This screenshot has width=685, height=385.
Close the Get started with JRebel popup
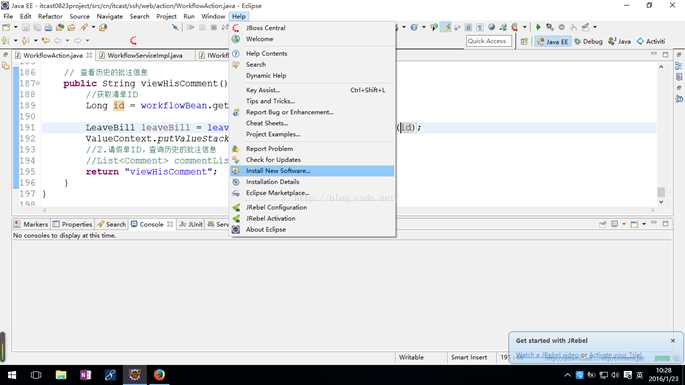[673, 340]
